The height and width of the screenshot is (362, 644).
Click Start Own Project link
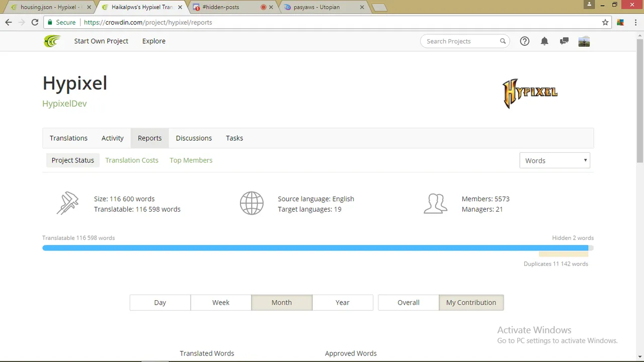101,41
